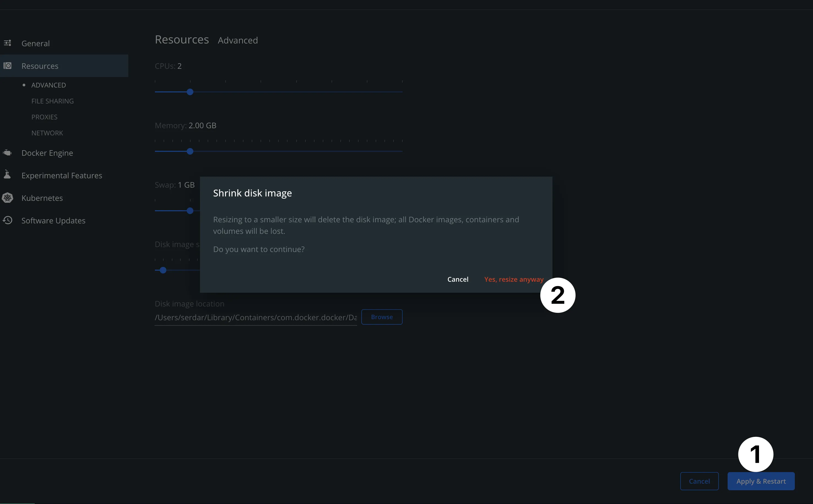The height and width of the screenshot is (504, 813).
Task: Expand the NETWORK settings section
Action: [47, 132]
